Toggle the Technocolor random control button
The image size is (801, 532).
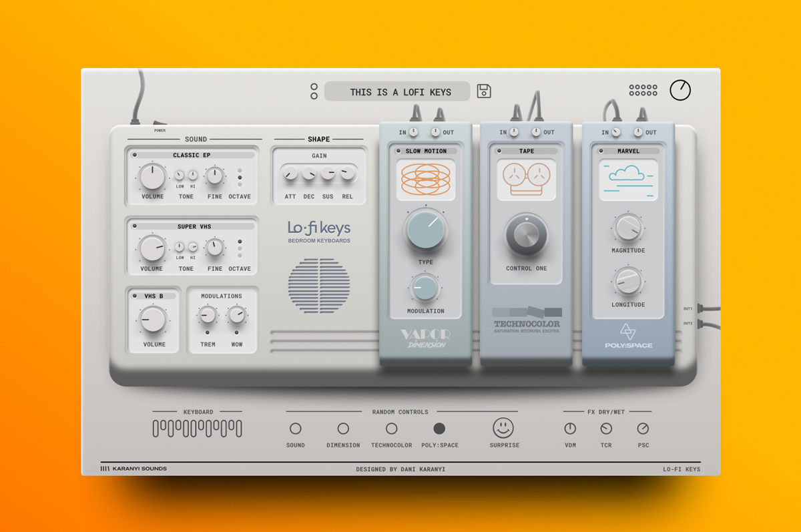[392, 429]
